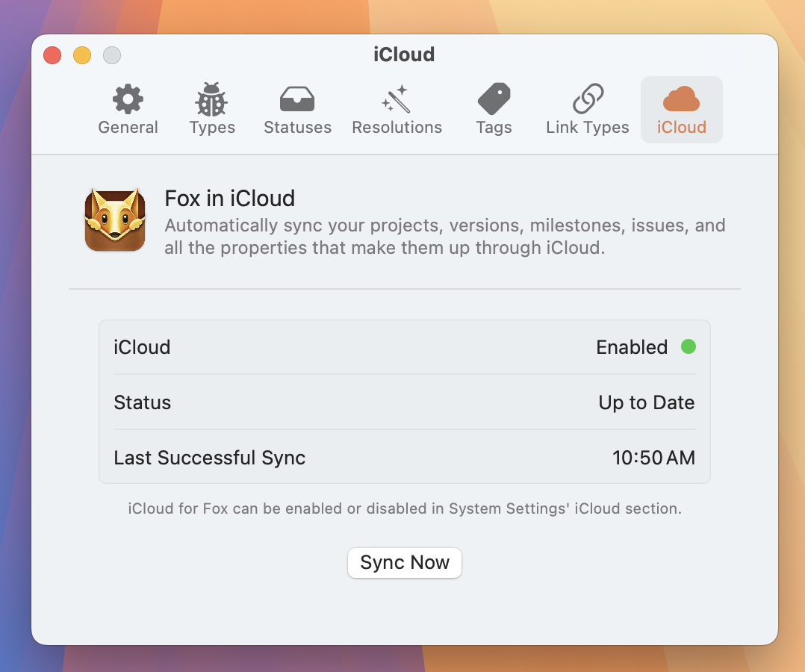Click the System Settings footer note
The width and height of the screenshot is (805, 672).
click(404, 509)
